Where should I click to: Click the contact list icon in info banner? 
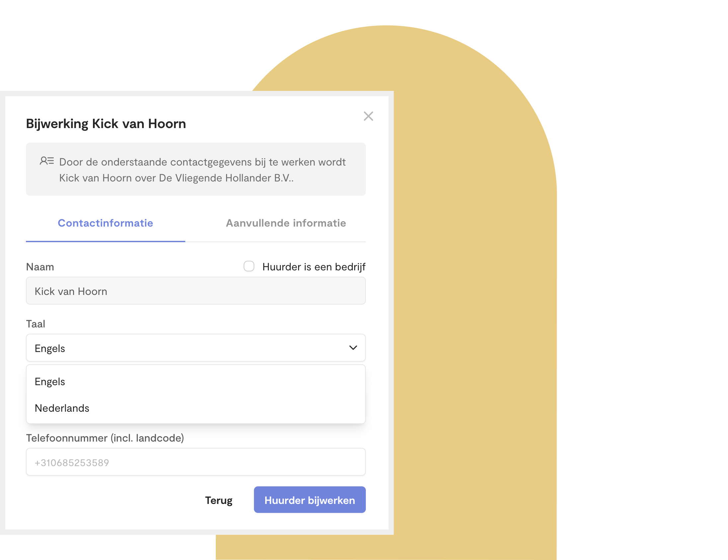coord(47,161)
